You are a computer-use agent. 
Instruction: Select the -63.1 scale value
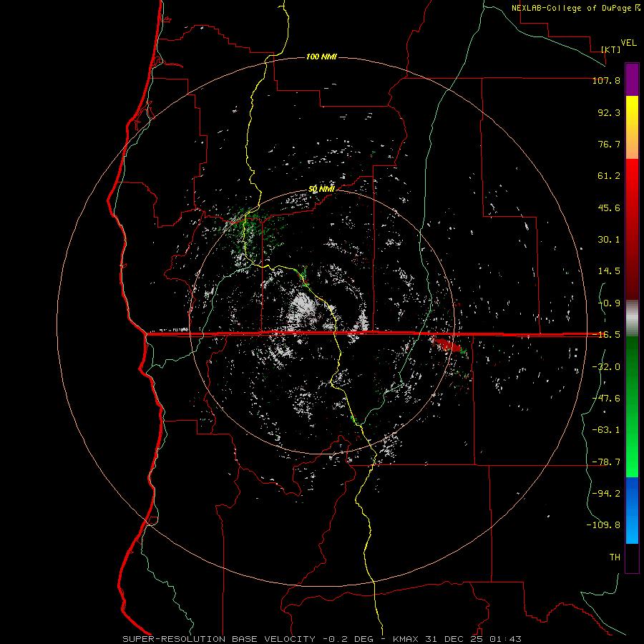click(606, 430)
